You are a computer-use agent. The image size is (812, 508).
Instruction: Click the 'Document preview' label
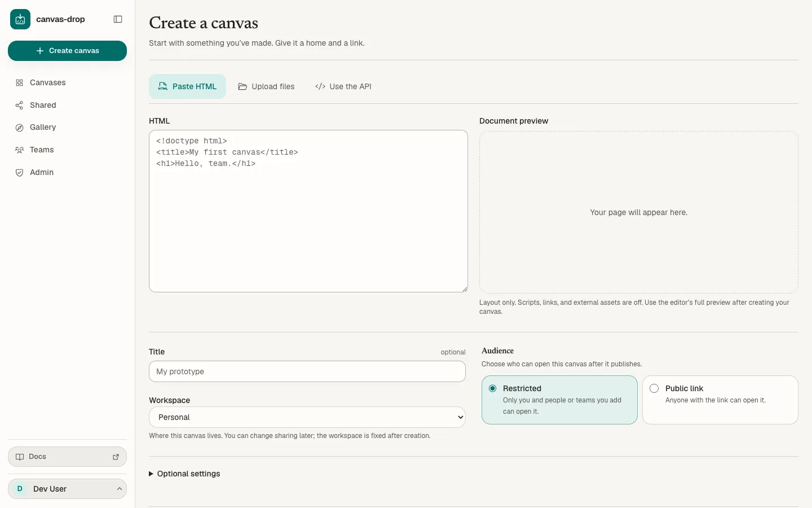(x=514, y=121)
